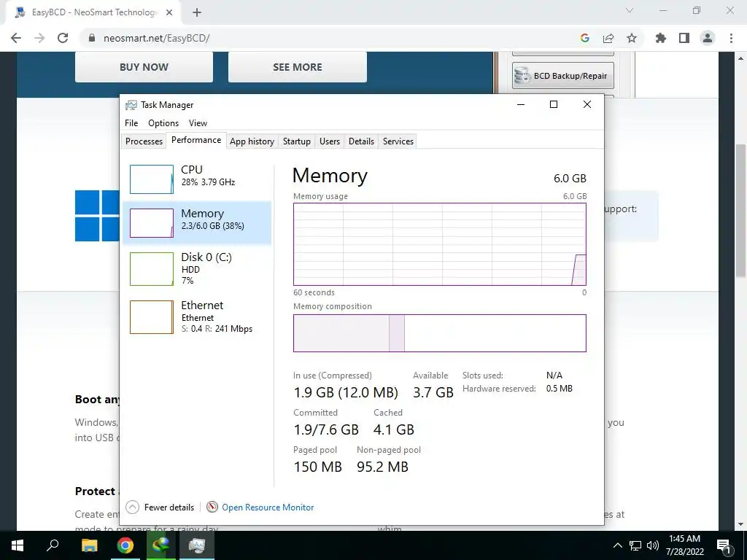Open Chrome profile avatar icon
747x560 pixels.
[708, 38]
